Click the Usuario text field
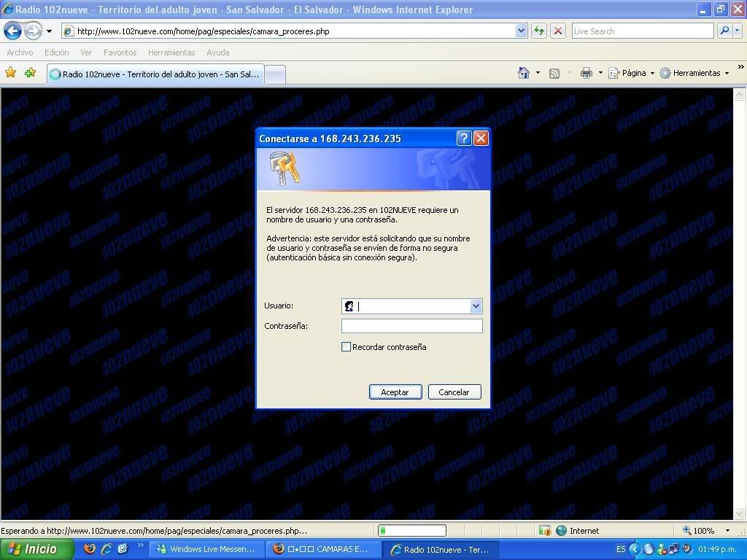 click(406, 306)
